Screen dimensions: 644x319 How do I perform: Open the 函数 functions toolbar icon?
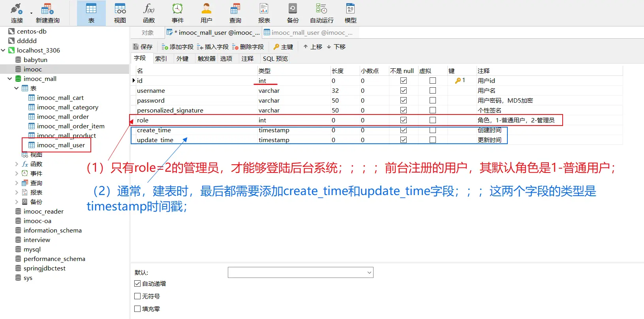coord(149,13)
